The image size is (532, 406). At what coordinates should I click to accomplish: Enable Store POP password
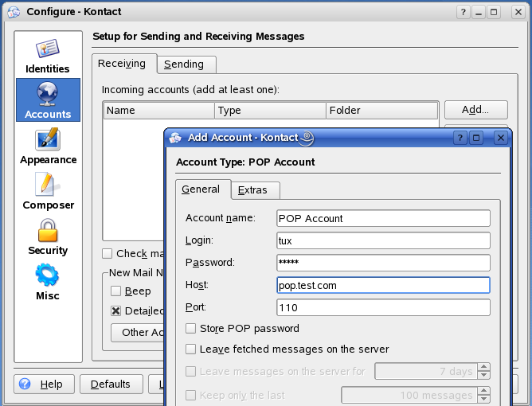pyautogui.click(x=190, y=328)
